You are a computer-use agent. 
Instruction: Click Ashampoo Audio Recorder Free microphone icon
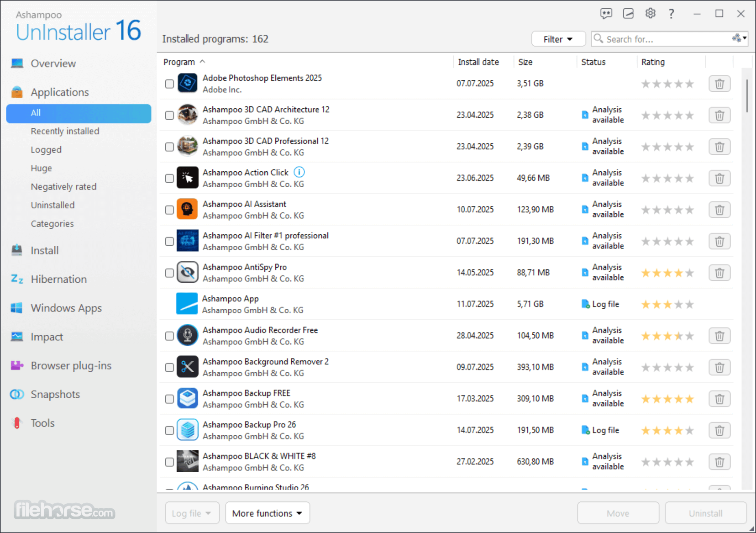(187, 335)
